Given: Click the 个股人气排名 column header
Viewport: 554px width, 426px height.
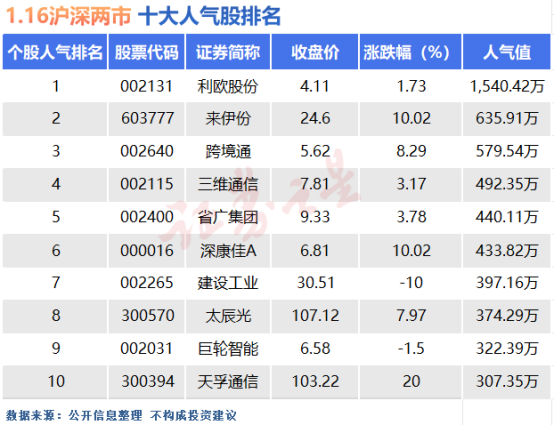Looking at the screenshot, I should coord(55,52).
